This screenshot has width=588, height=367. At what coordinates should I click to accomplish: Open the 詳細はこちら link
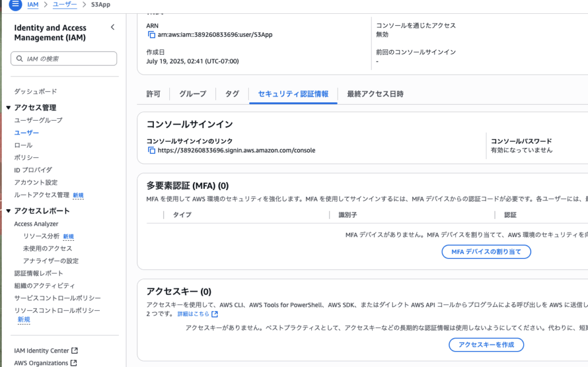tap(193, 314)
